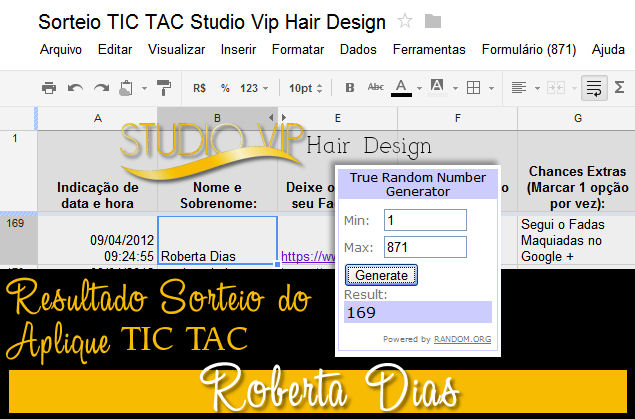
Task: Select column F header
Action: pos(458,118)
